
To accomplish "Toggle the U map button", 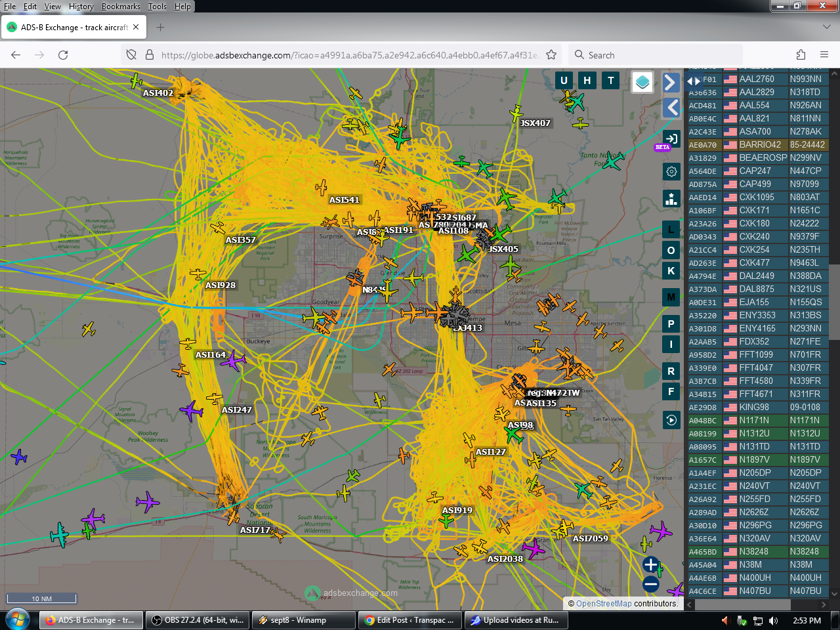I will coord(564,81).
